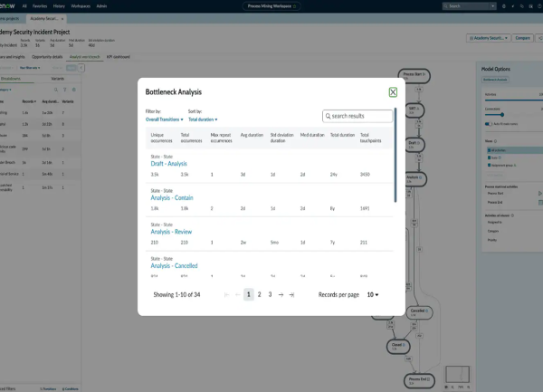The height and width of the screenshot is (392, 543).
Task: Click the process map minimap thumbnail
Action: pos(457,374)
